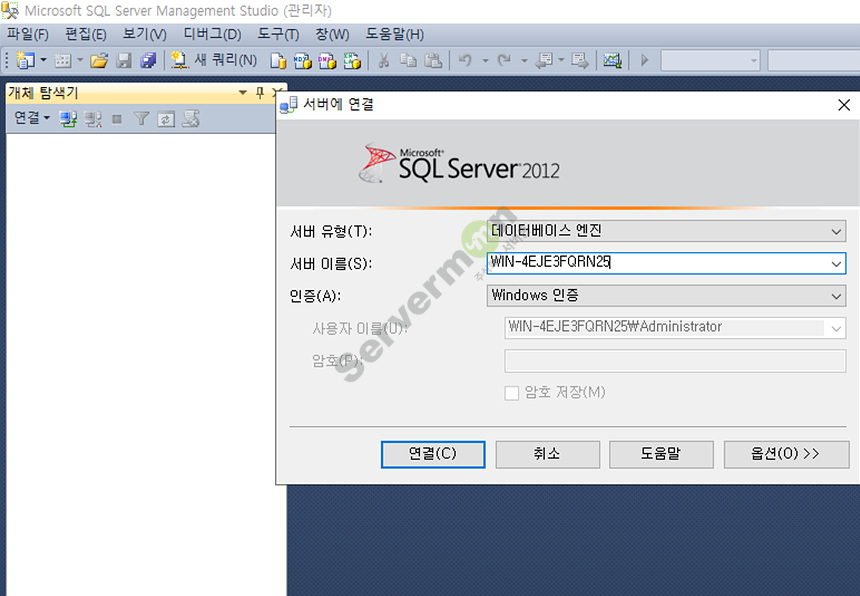Click the Navigate Forward icon
Screen dimensions: 860x596
point(580,60)
